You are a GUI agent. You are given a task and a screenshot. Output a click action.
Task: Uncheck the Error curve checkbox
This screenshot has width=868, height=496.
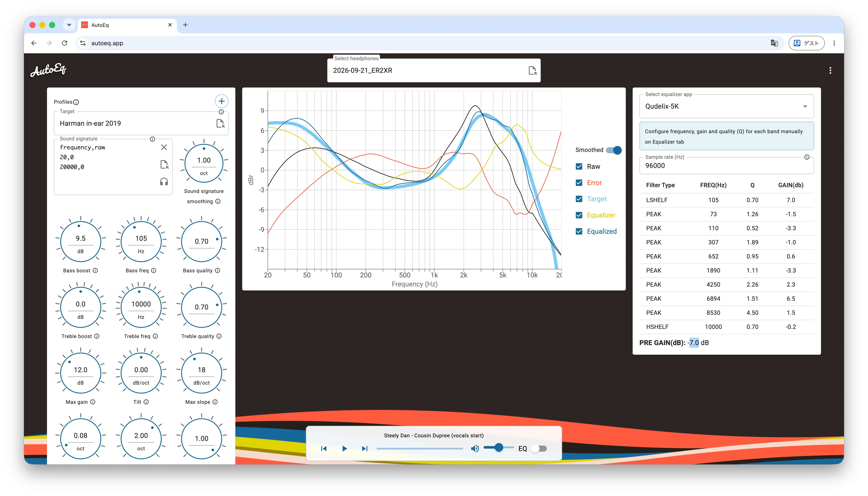579,183
